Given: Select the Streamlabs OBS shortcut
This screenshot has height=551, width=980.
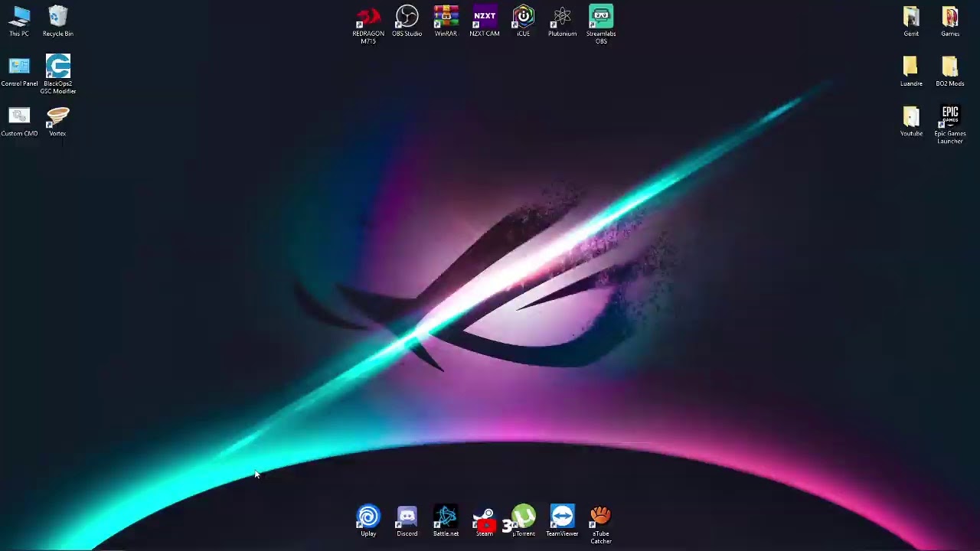Looking at the screenshot, I should tap(601, 25).
